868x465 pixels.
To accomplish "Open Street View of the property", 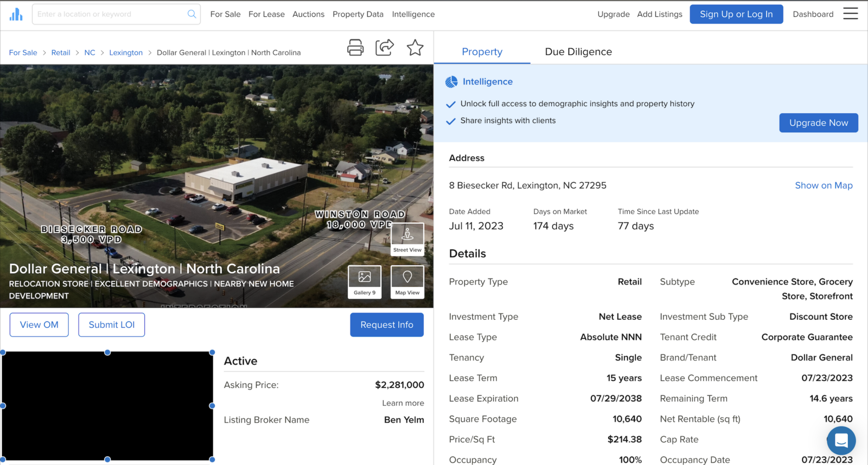I will [x=407, y=239].
